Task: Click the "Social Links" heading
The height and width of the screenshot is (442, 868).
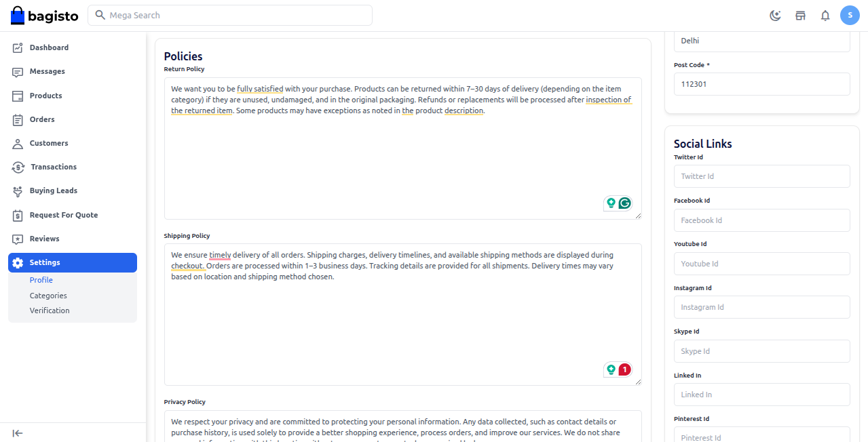Action: pyautogui.click(x=702, y=144)
